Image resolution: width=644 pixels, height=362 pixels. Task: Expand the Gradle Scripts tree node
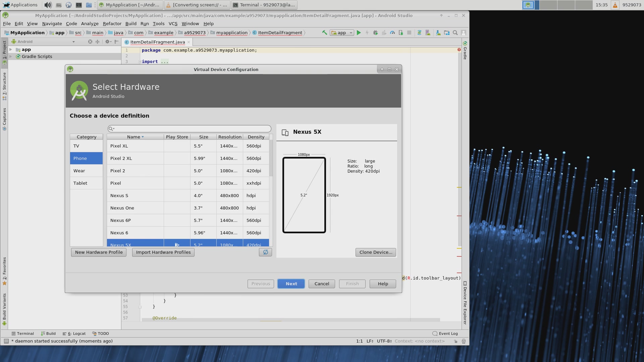tap(11, 56)
